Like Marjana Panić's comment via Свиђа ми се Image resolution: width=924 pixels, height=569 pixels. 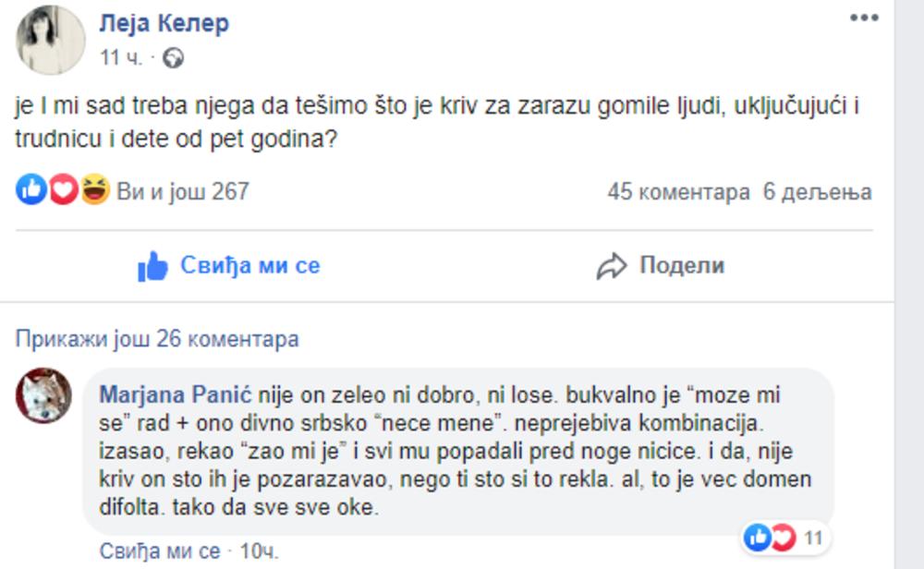[x=159, y=551]
